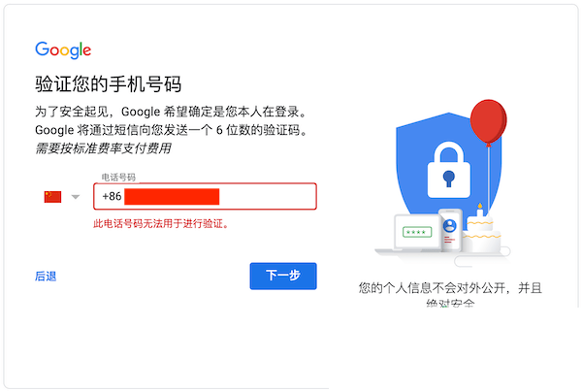This screenshot has height=392, width=582.
Task: Click the red error message 此电话号码无法用于进行验证
Action: pos(167,224)
